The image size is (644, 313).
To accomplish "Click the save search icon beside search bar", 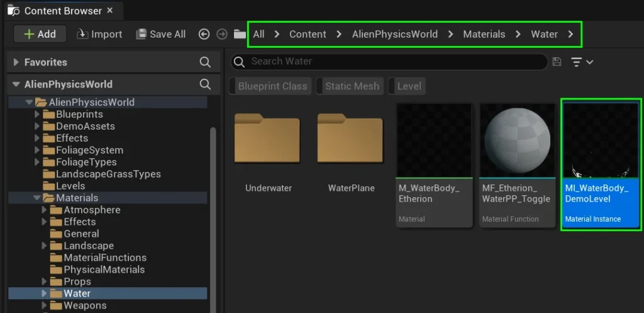I will [557, 62].
